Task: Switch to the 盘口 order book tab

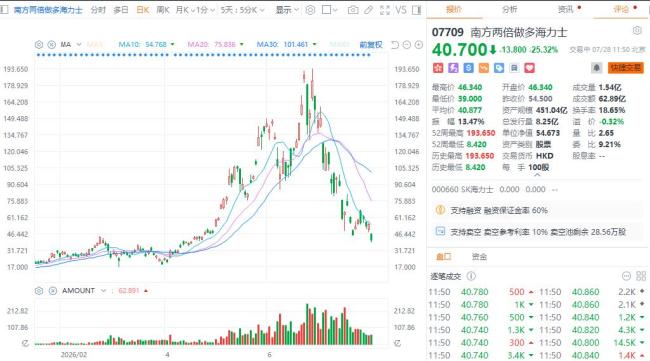Action: 444,257
